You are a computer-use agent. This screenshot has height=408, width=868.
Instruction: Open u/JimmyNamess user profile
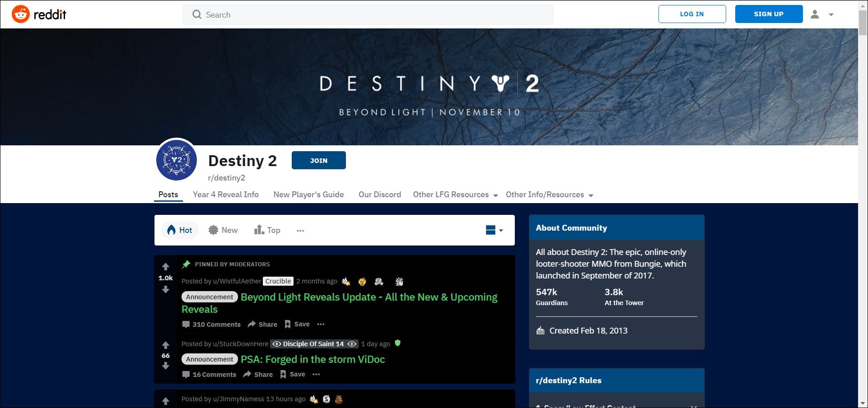tap(238, 399)
